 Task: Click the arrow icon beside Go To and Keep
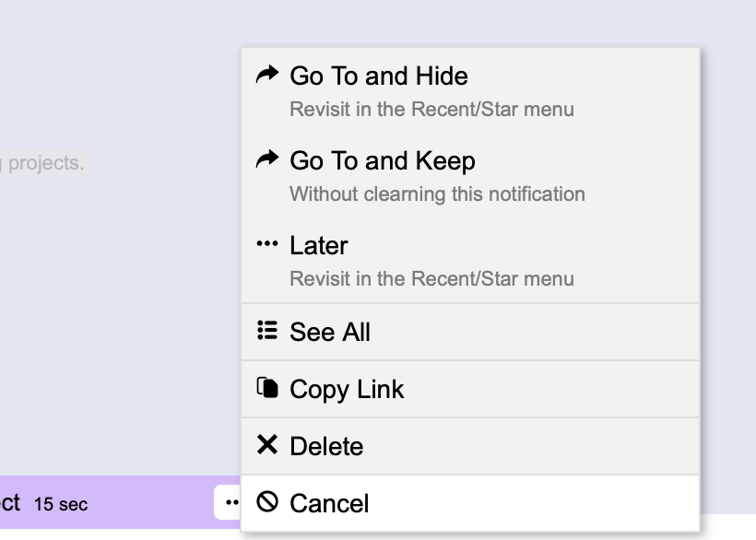coord(267,159)
